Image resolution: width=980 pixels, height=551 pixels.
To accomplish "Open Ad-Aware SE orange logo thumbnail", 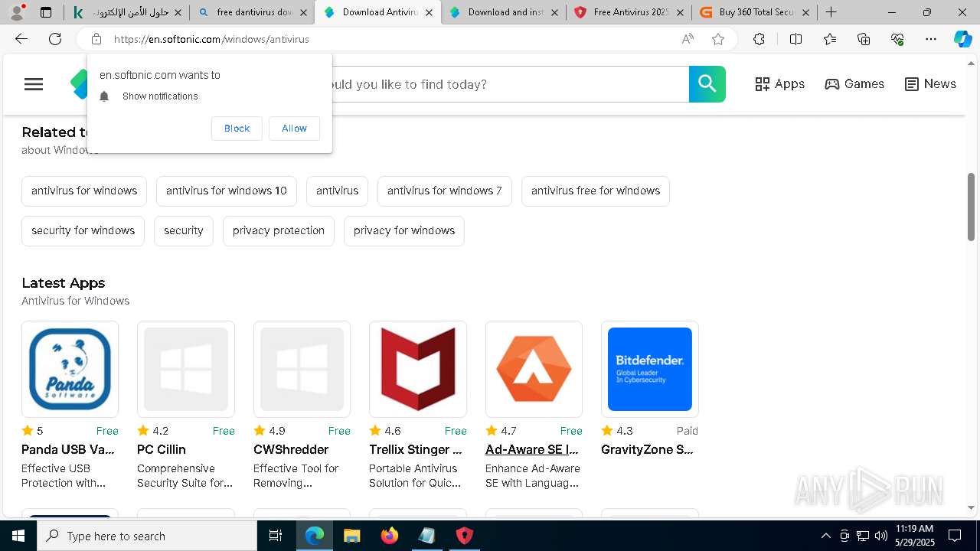I will pyautogui.click(x=534, y=369).
